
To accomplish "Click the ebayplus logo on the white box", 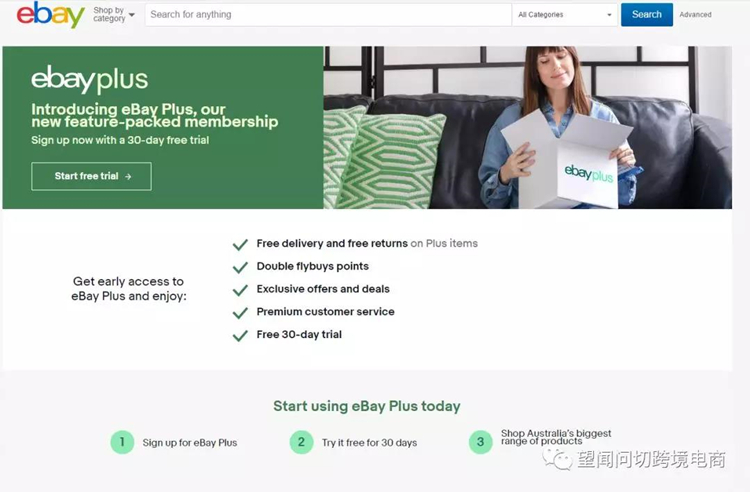I will coord(588,173).
